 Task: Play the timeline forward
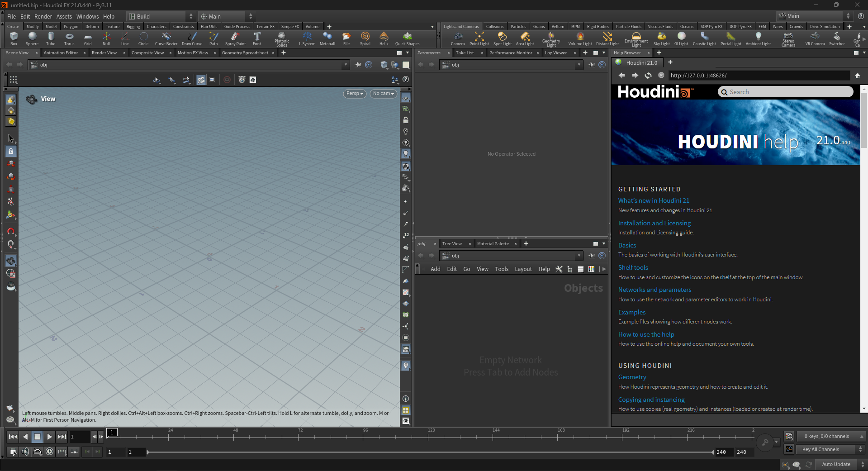(49, 437)
